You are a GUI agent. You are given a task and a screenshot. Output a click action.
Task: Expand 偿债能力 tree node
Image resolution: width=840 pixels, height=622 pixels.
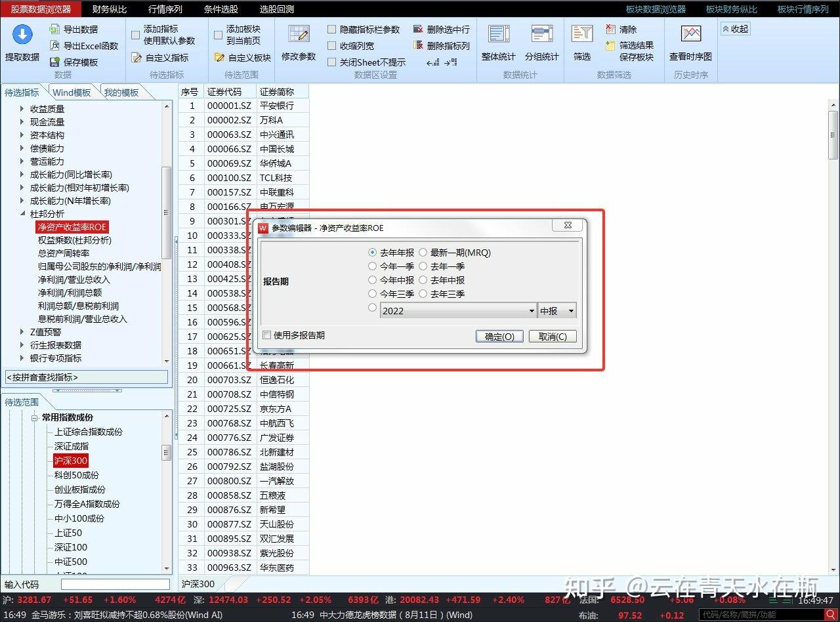point(22,148)
